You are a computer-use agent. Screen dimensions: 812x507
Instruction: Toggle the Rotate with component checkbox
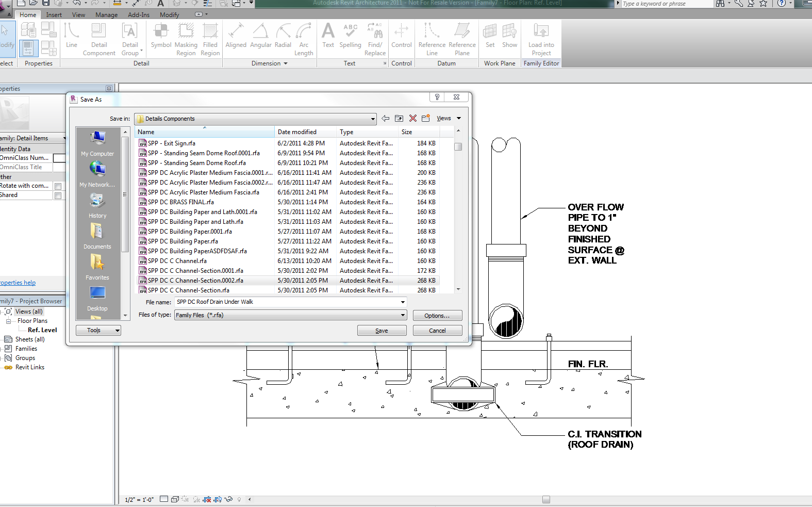pos(58,186)
